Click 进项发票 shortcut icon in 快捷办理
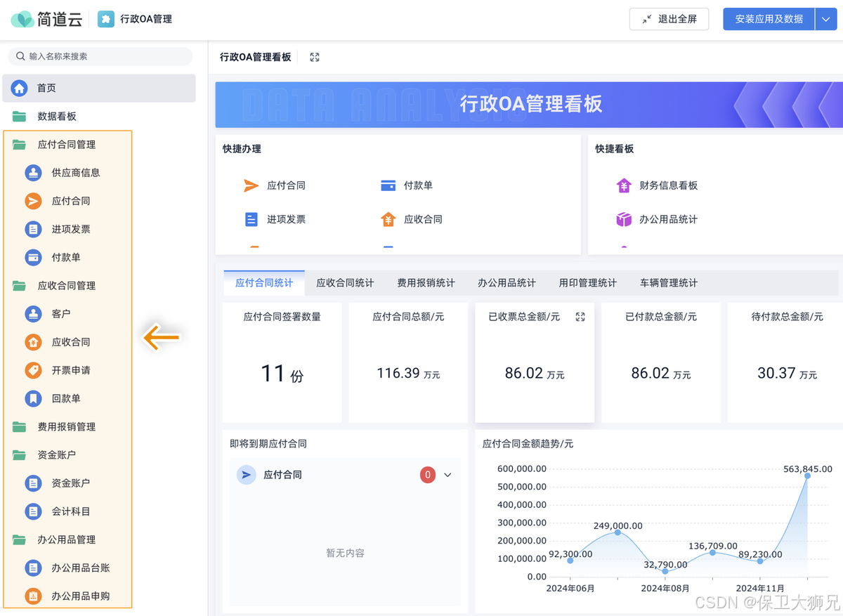843x616 pixels. pos(251,219)
